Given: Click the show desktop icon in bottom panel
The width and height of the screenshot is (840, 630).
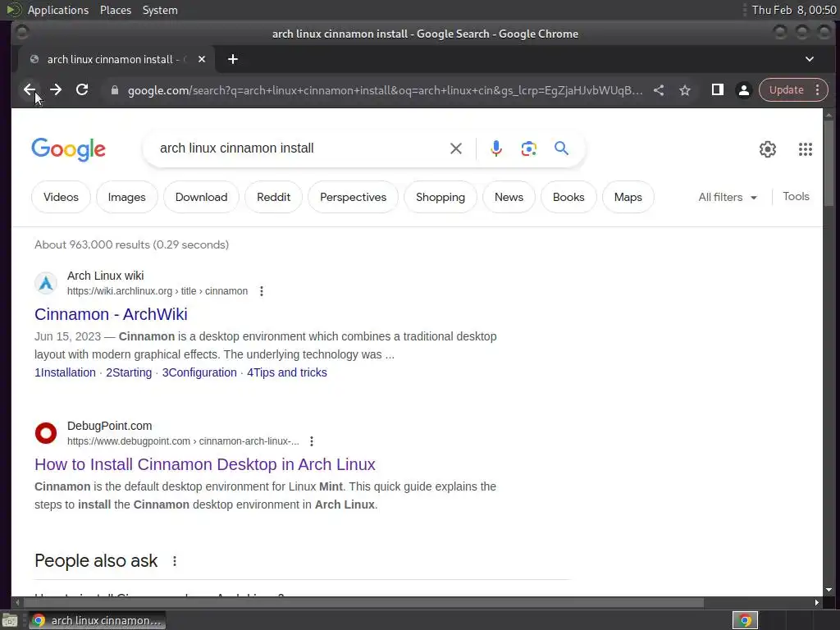Looking at the screenshot, I should [x=10, y=620].
